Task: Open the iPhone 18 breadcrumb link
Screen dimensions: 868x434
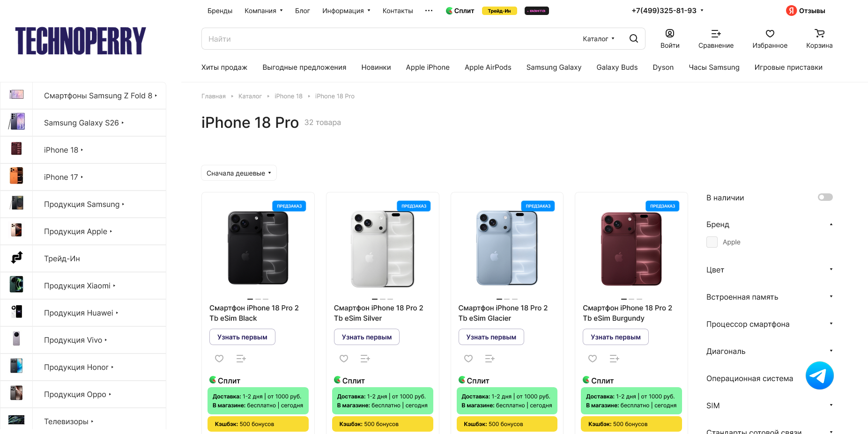Action: 289,96
